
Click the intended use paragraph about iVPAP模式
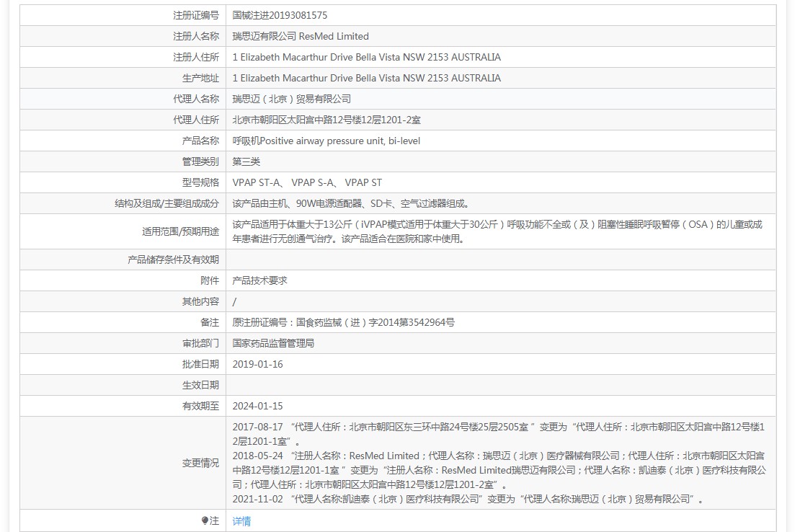[x=497, y=231]
